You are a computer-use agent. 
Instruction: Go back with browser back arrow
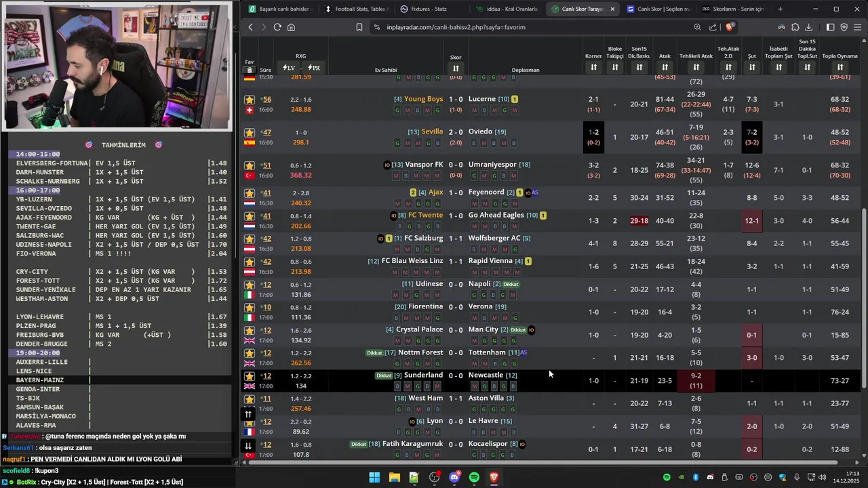pos(250,27)
